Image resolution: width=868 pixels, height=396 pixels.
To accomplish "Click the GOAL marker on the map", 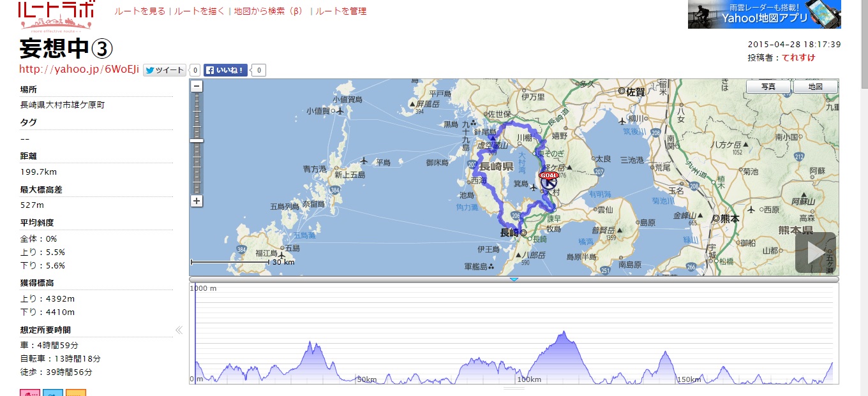I will (549, 175).
